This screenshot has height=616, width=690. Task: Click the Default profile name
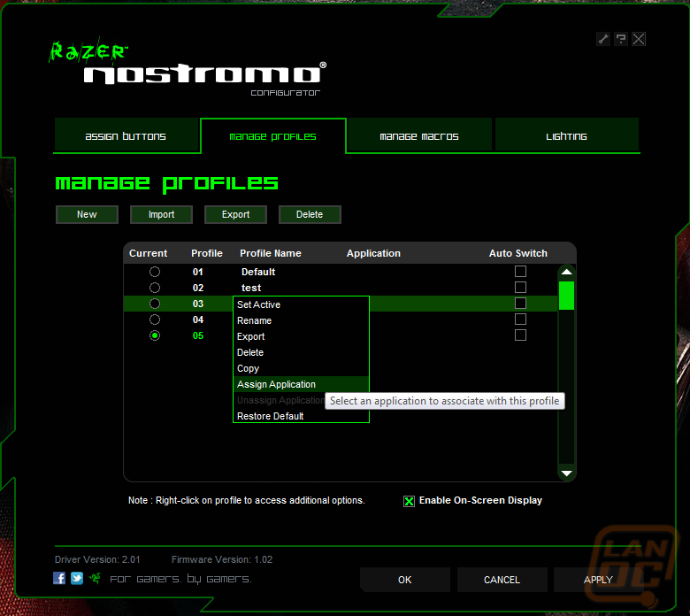tap(258, 272)
